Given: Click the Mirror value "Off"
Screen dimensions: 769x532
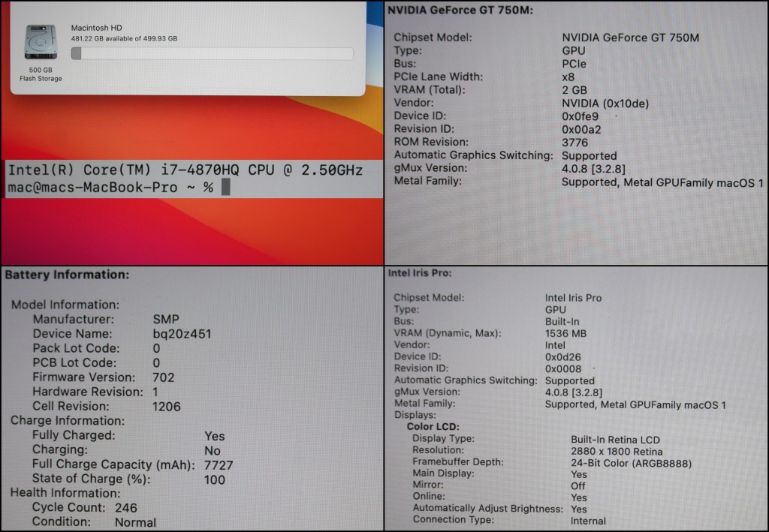Looking at the screenshot, I should tap(578, 486).
